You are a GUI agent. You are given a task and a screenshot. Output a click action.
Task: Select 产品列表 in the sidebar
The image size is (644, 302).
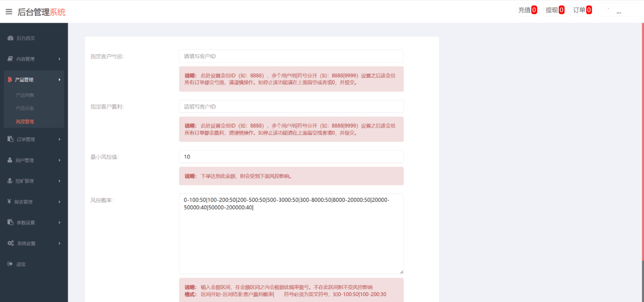pyautogui.click(x=24, y=95)
